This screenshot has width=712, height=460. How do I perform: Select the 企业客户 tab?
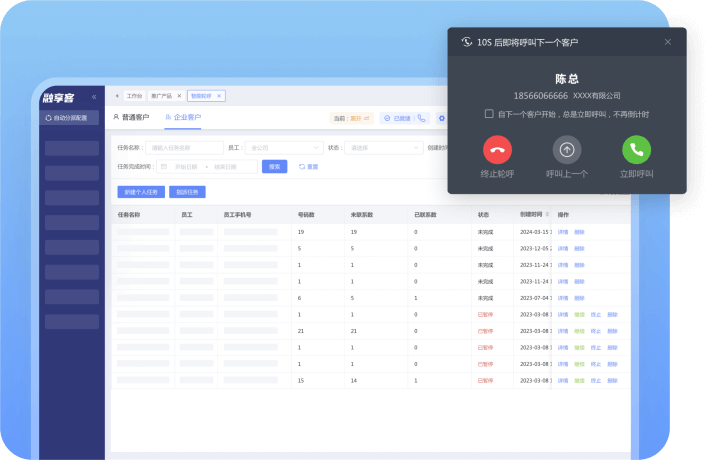click(x=182, y=117)
